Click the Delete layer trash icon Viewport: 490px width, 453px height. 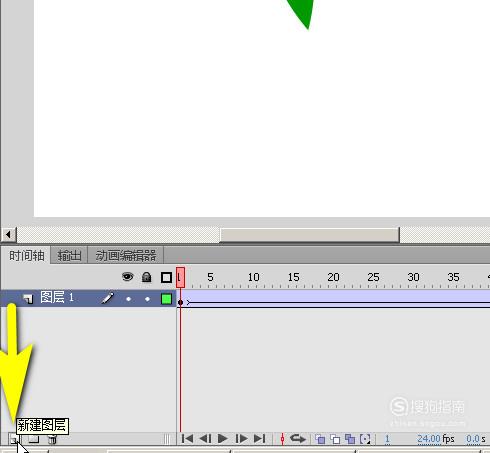tap(52, 439)
